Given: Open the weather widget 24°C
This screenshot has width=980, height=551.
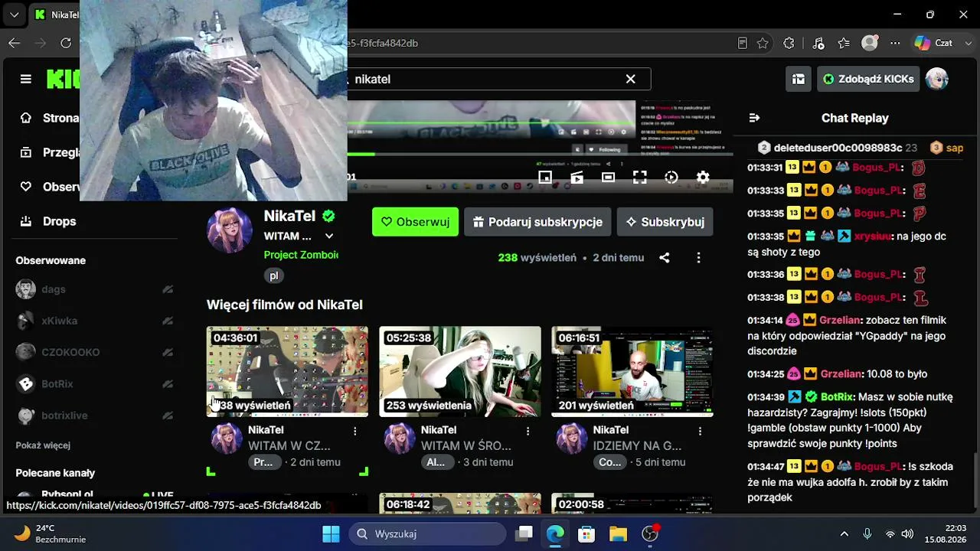Looking at the screenshot, I should [x=51, y=533].
